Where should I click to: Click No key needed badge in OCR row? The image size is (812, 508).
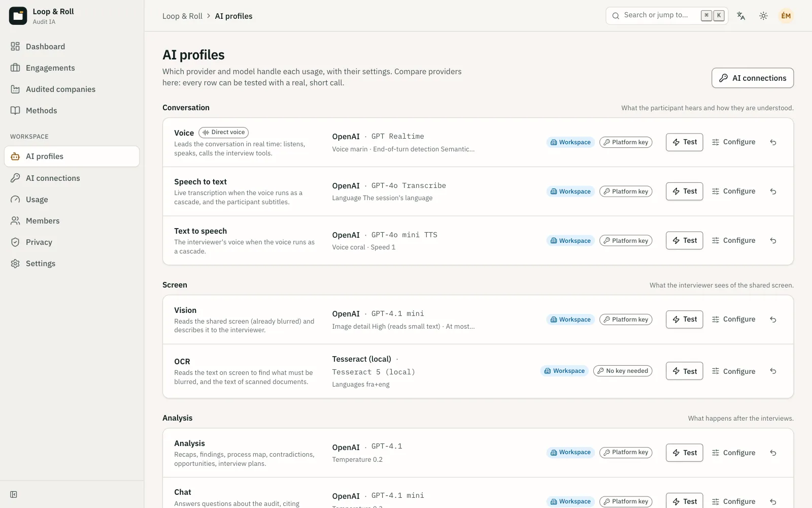pyautogui.click(x=623, y=371)
